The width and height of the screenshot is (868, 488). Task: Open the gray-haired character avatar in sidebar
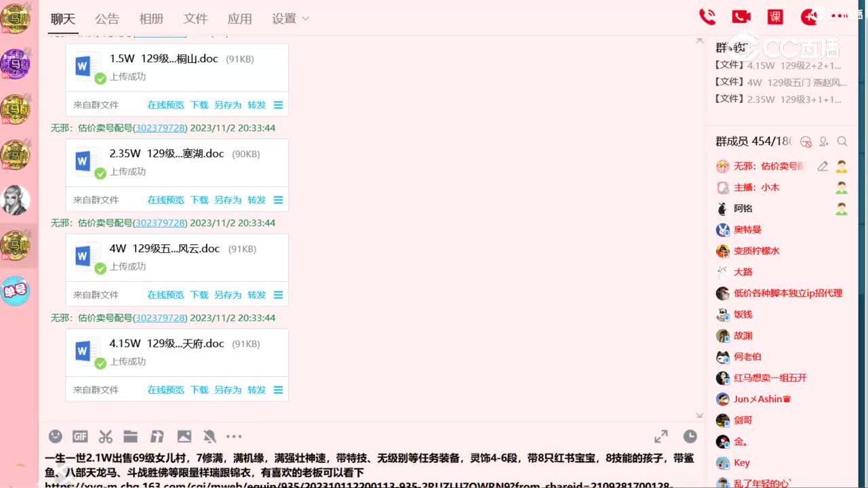click(x=15, y=201)
